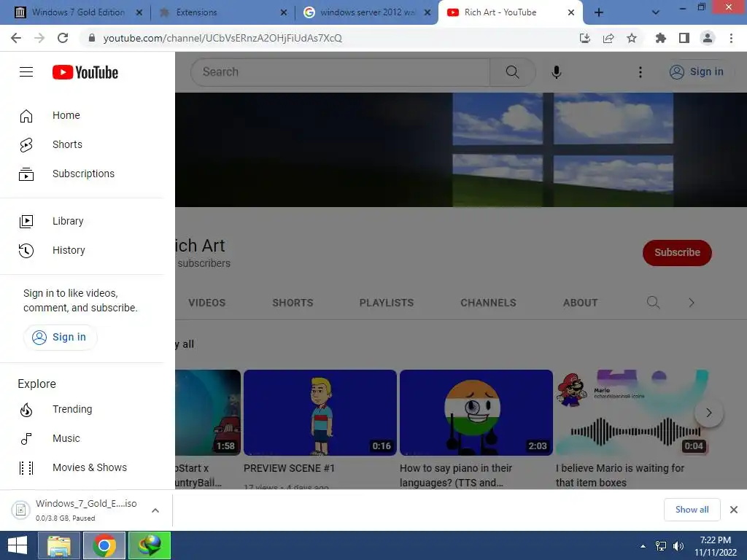Viewport: 747px width, 560px height.
Task: Expand download options for Windows_7_Gold iso
Action: coord(155,510)
